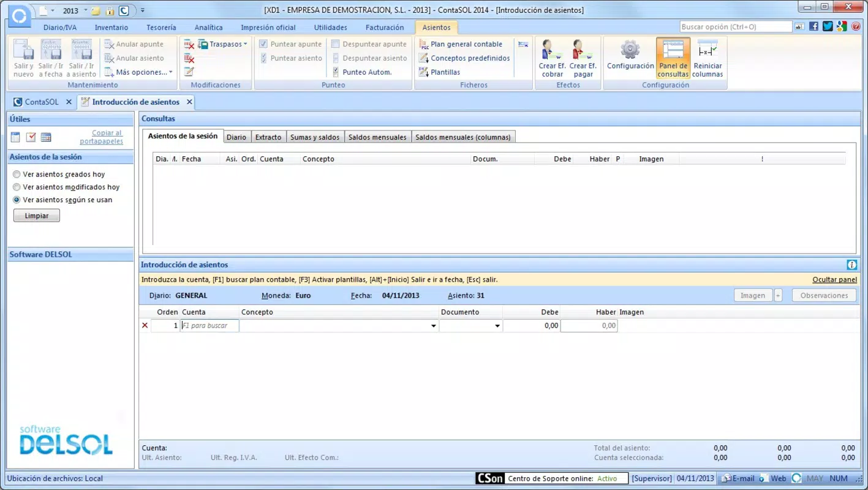Click the red X delete row icon
The width and height of the screenshot is (868, 490).
click(x=145, y=326)
